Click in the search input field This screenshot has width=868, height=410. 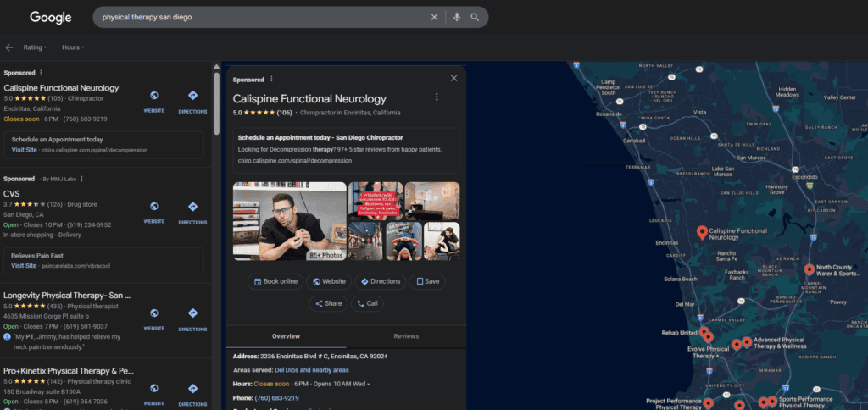(x=263, y=17)
